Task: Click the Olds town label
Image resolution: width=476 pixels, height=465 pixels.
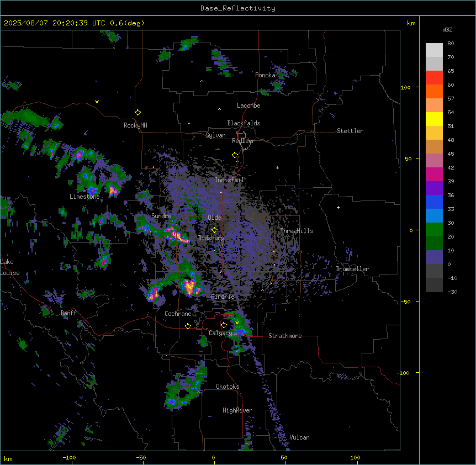Action: [x=214, y=218]
